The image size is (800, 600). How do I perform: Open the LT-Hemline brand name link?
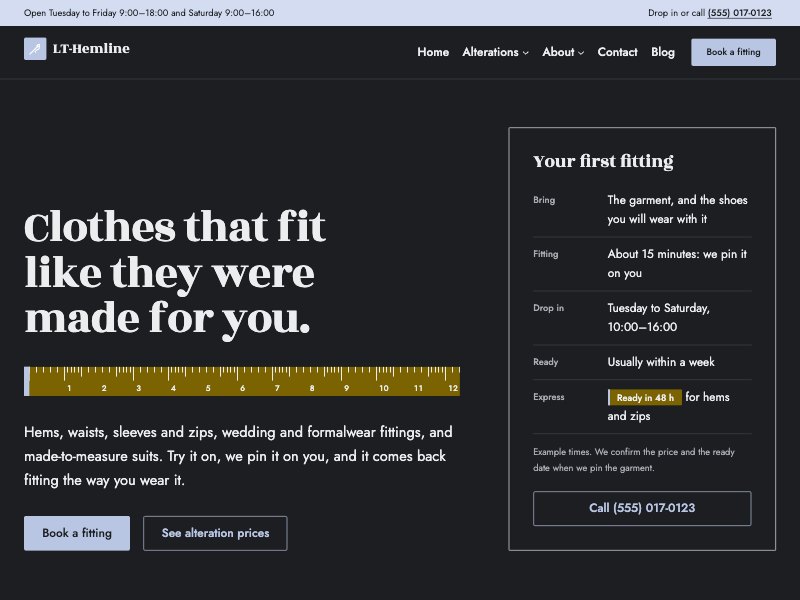click(91, 48)
